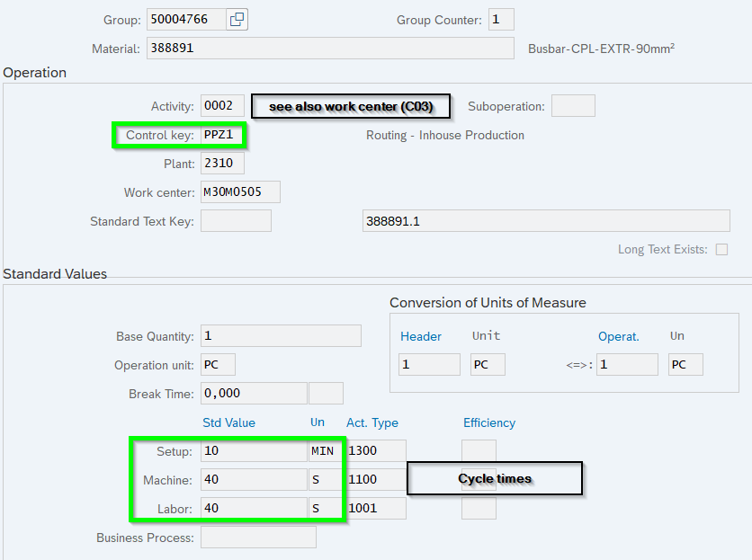Click the operation description field 388891.1

[x=545, y=221]
